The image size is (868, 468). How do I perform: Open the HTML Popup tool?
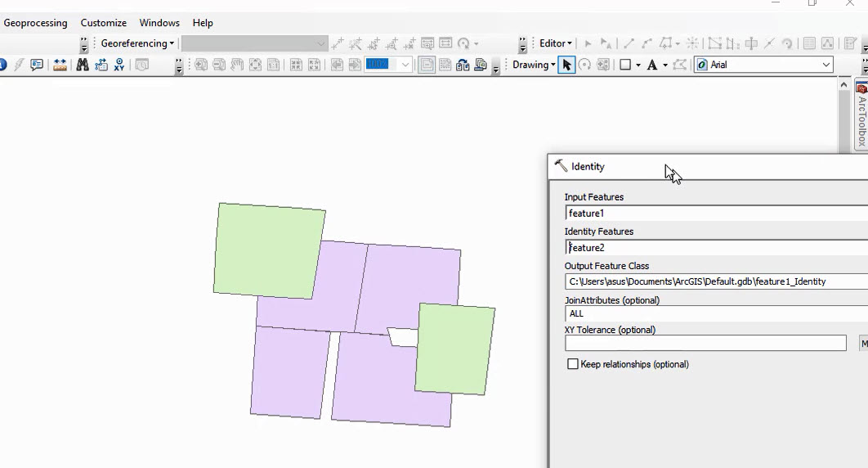(x=37, y=65)
